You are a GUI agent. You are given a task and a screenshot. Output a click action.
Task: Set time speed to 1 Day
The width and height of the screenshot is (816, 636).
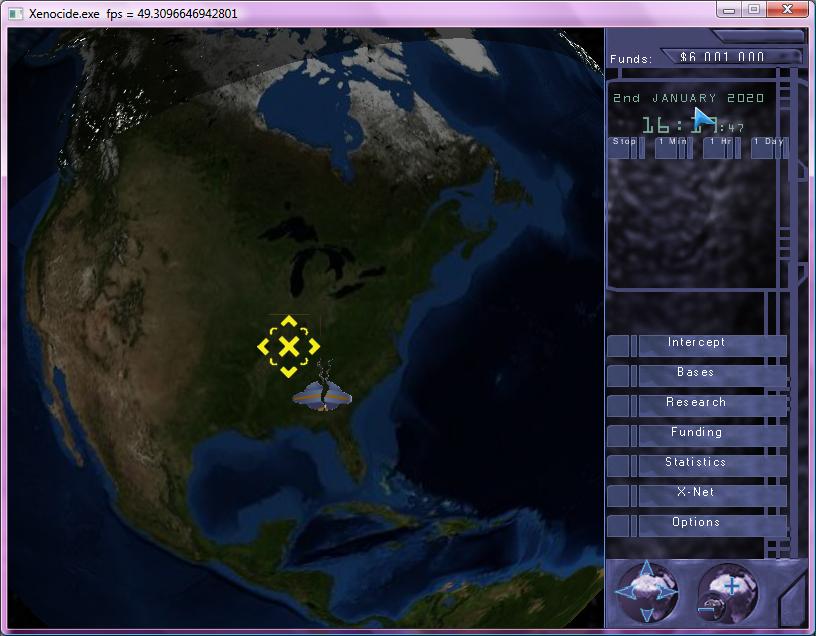point(769,147)
